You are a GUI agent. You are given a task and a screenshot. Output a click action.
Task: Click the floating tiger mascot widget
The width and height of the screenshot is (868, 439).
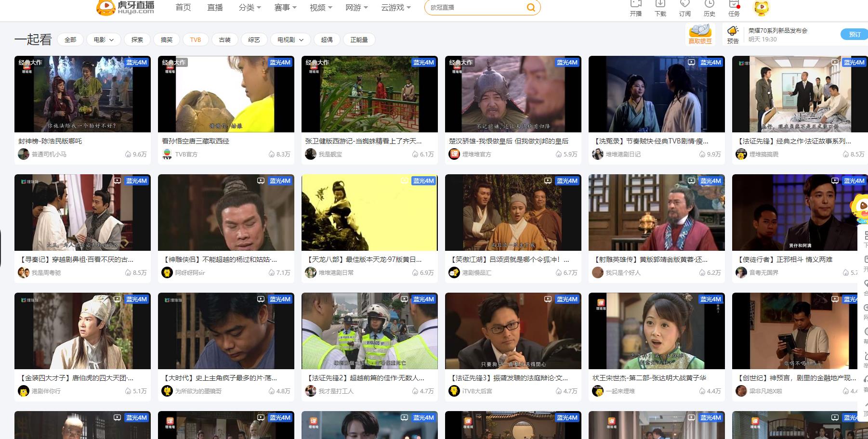tap(858, 208)
